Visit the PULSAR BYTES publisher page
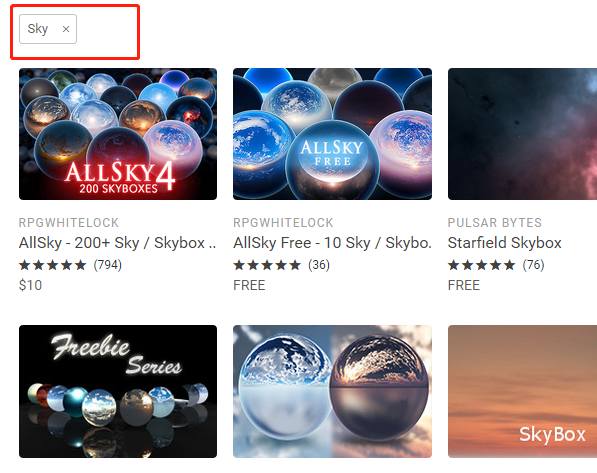597x473 pixels. [495, 222]
